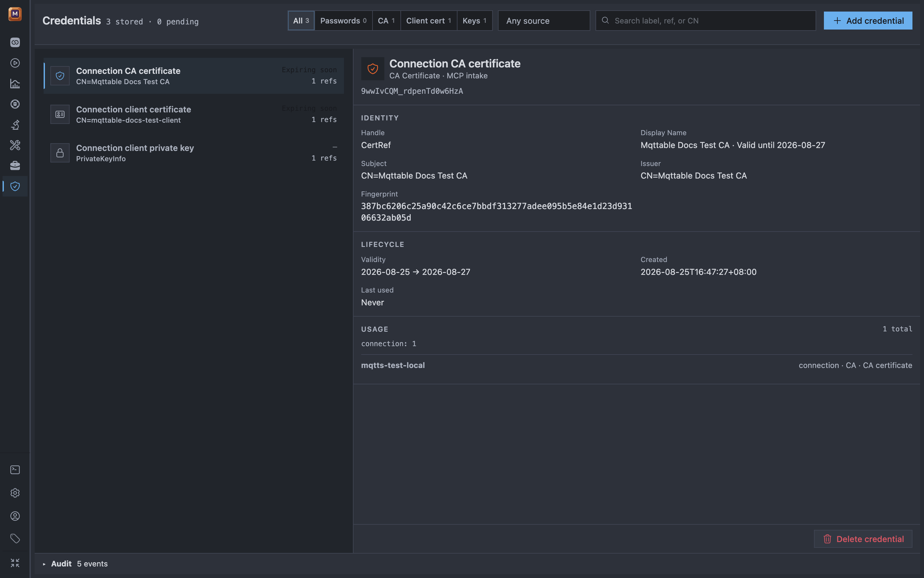Click the Validity date range value
924x578 pixels.
(415, 272)
